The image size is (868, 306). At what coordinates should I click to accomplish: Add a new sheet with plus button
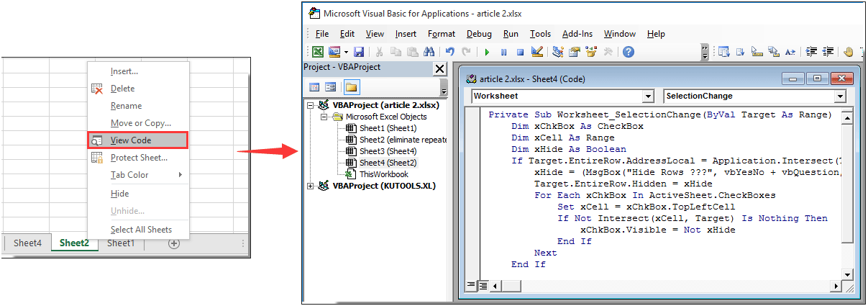pyautogui.click(x=173, y=243)
